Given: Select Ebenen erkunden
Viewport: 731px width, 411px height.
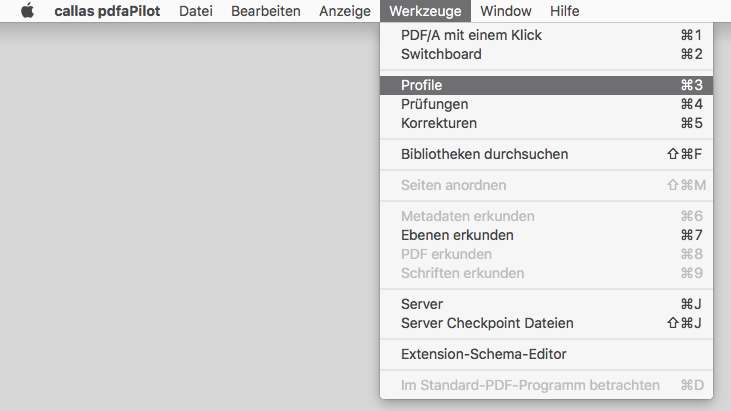Looking at the screenshot, I should [x=546, y=235].
